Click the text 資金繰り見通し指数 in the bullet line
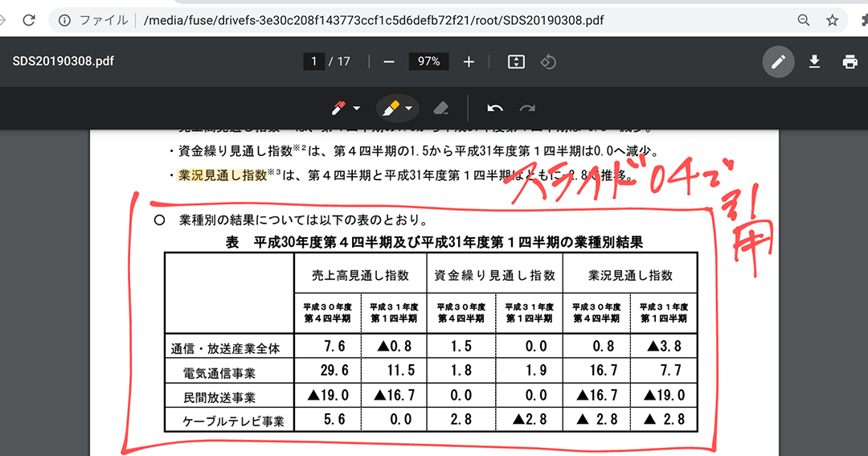This screenshot has width=868, height=456. click(235, 150)
